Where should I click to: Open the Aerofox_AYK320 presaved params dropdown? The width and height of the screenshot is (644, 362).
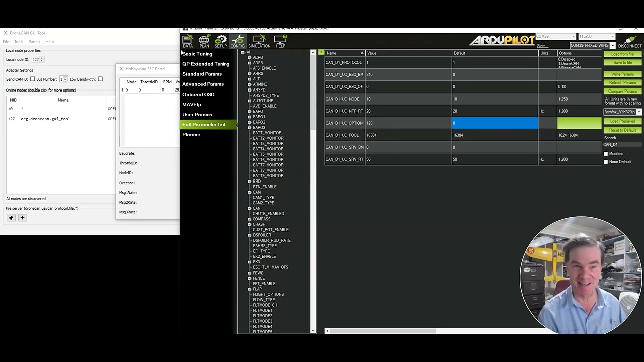pyautogui.click(x=623, y=112)
